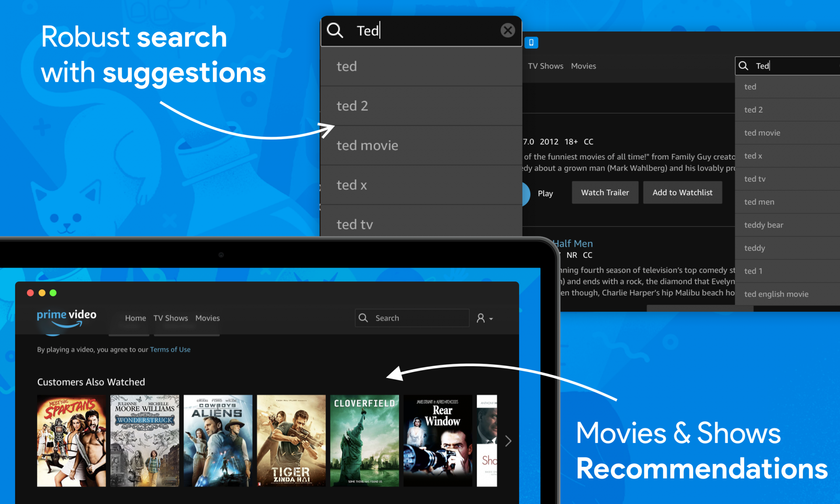Choose the 'teddy' suggestion
840x504 pixels.
787,248
